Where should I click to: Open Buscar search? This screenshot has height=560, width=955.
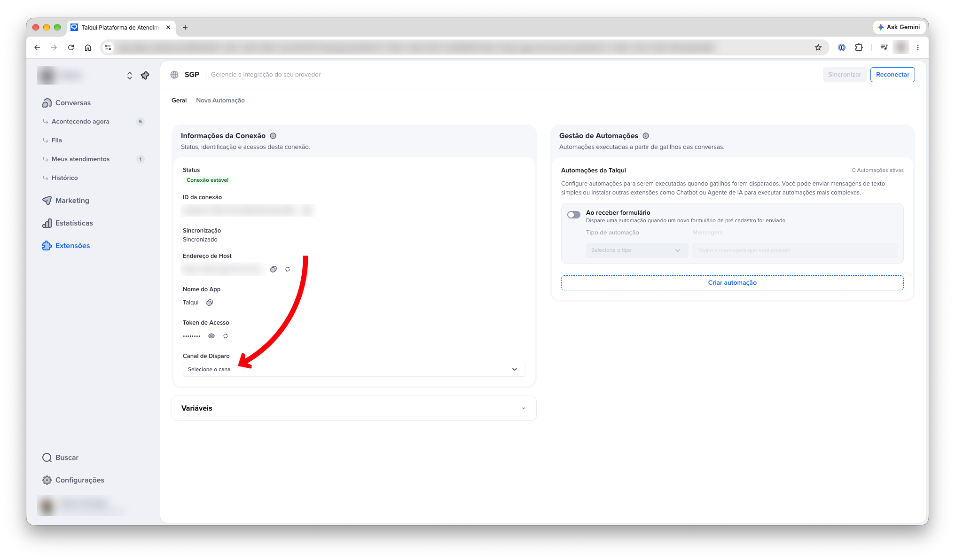pyautogui.click(x=60, y=458)
